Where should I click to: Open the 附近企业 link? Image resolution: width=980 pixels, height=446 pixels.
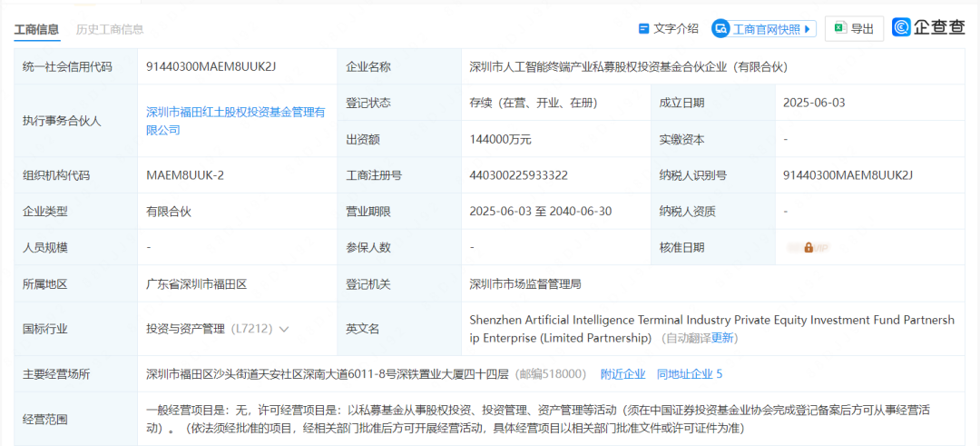pos(622,373)
